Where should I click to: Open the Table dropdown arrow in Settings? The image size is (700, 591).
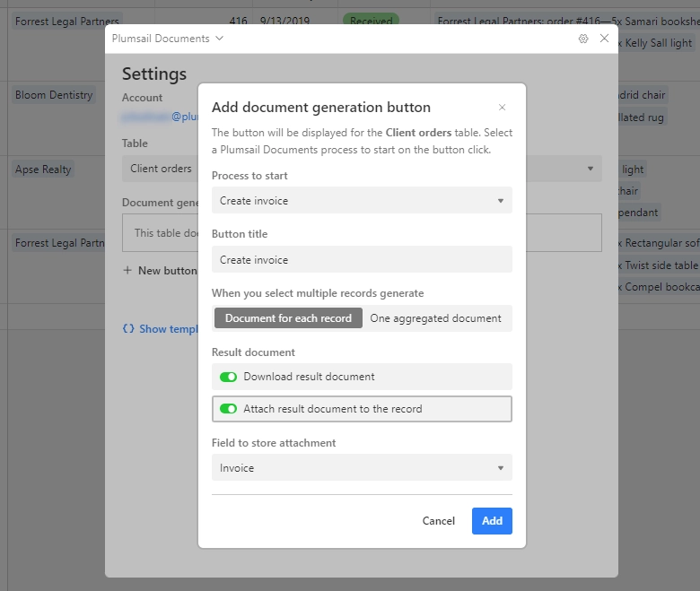pos(591,169)
